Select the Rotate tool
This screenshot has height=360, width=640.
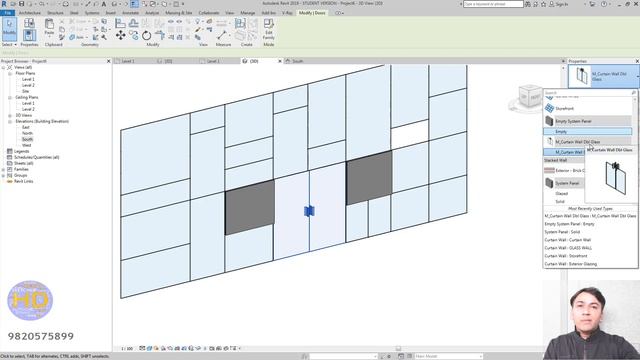click(x=146, y=36)
